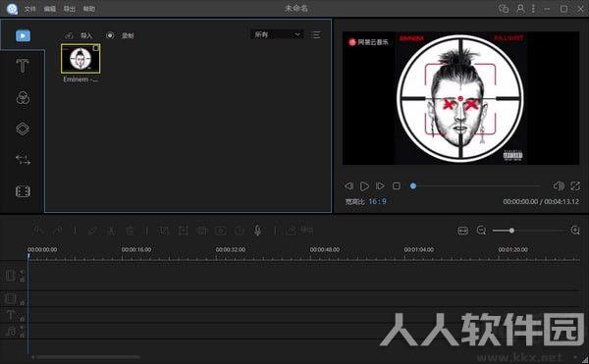
Task: Open the 编辑 menu
Action: tap(50, 9)
